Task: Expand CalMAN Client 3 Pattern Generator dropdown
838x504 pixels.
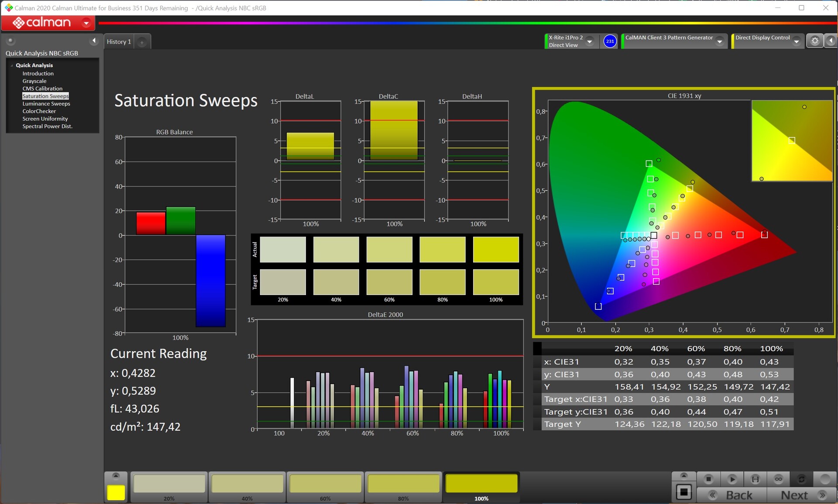Action: tap(720, 41)
